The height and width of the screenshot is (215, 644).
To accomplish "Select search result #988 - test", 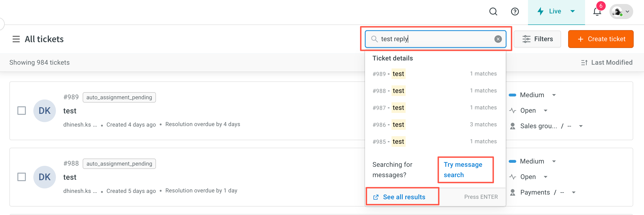I will coord(435,91).
